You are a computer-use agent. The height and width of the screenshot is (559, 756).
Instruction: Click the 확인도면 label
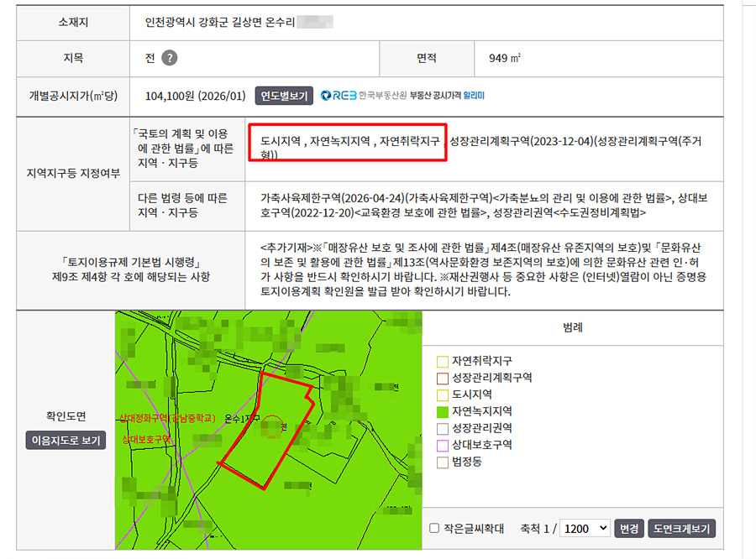pyautogui.click(x=66, y=416)
